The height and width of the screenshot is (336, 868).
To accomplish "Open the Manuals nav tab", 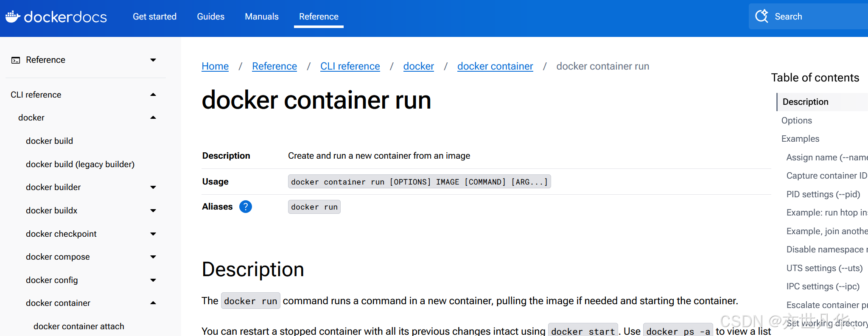I will click(262, 17).
